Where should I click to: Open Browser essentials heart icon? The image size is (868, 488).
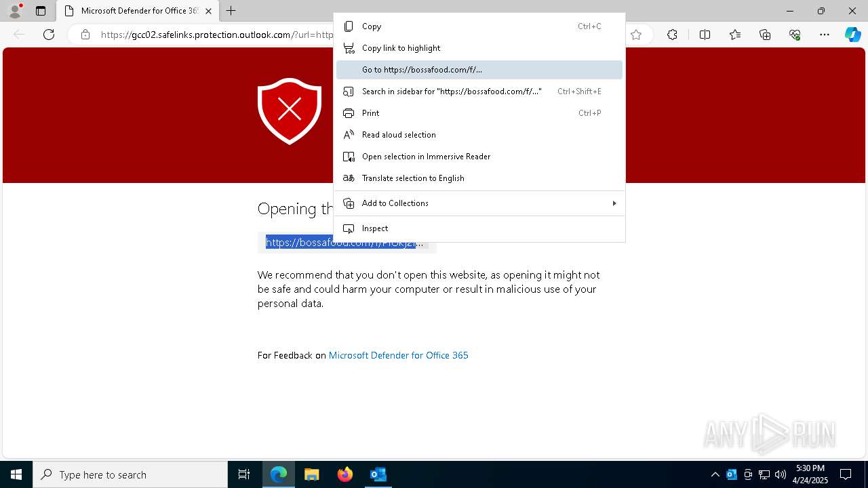[x=795, y=35]
